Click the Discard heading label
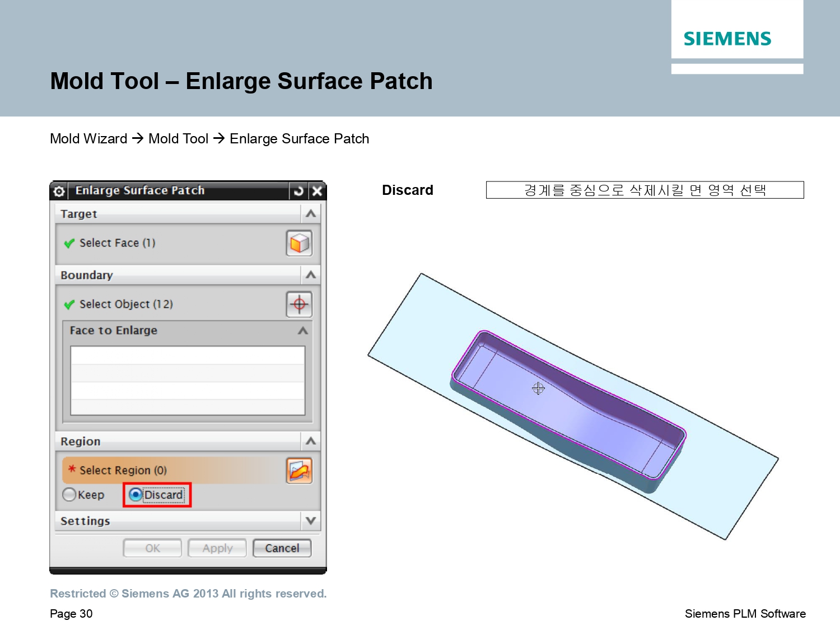Viewport: 840px width, 630px height. click(408, 190)
